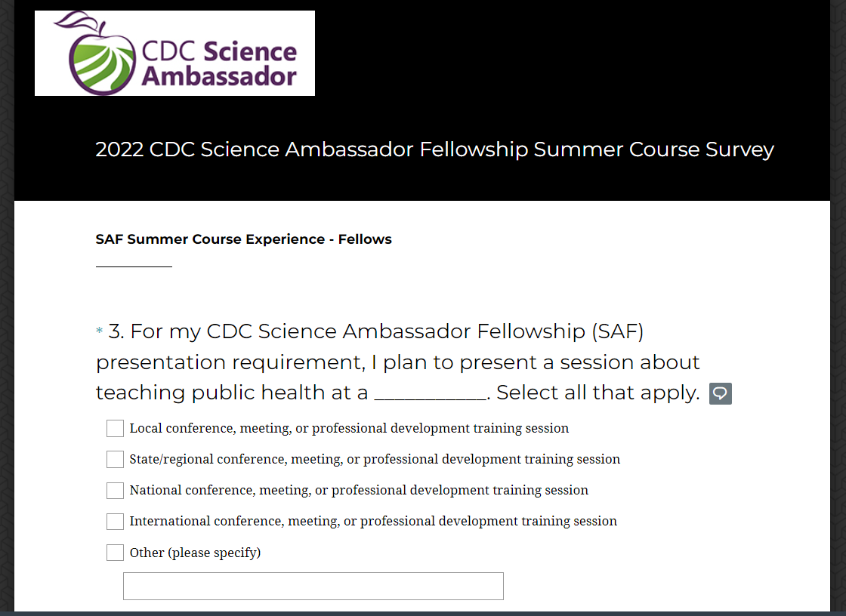Image resolution: width=846 pixels, height=616 pixels.
Task: Click the comment bubble icon beside question 3
Action: [x=721, y=393]
